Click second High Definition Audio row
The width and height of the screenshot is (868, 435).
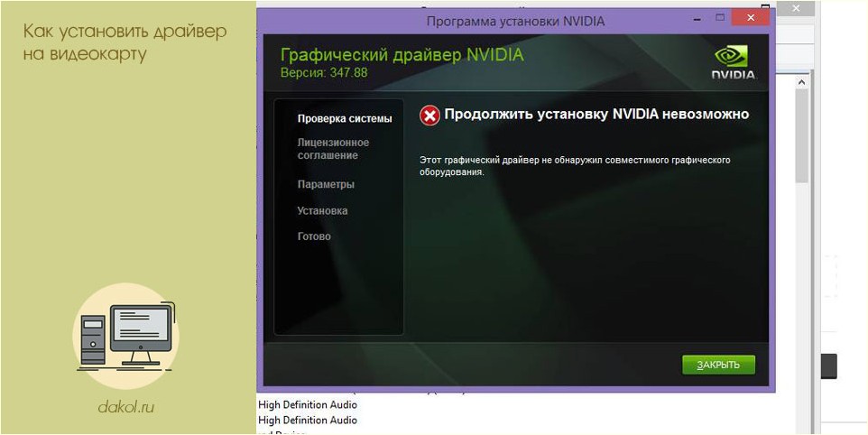point(308,420)
